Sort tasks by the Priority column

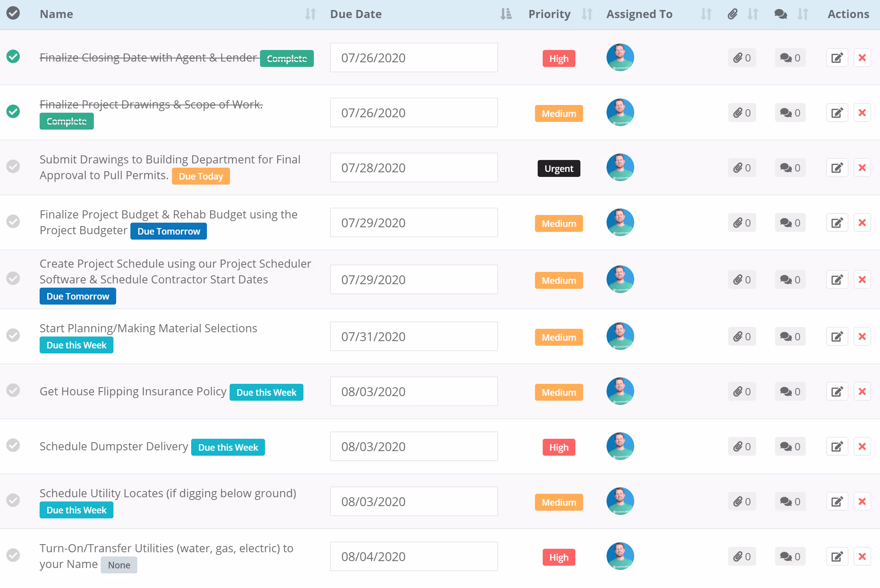tap(587, 14)
